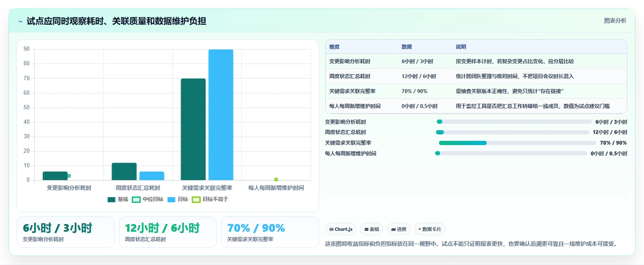Image resolution: width=644 pixels, height=265 pixels.
Task: Click the green point marker for 变更影响分析耗时
Action: click(69, 176)
